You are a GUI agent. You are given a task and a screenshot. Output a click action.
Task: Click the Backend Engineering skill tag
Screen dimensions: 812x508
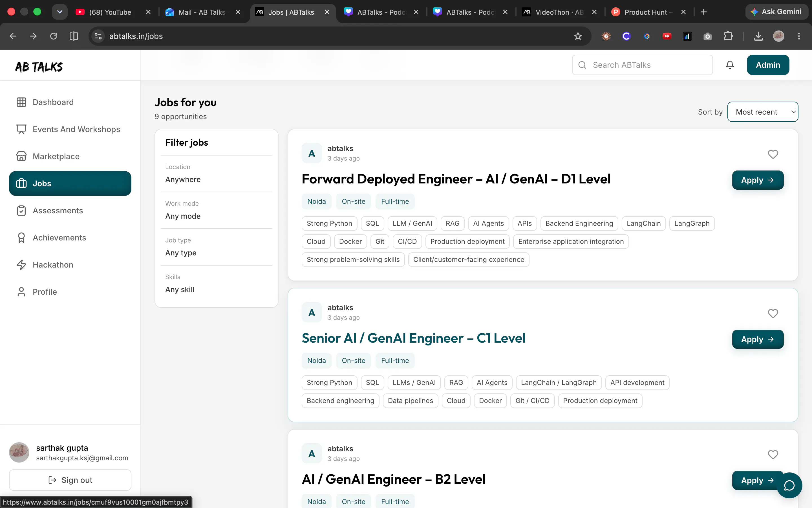[579, 224]
